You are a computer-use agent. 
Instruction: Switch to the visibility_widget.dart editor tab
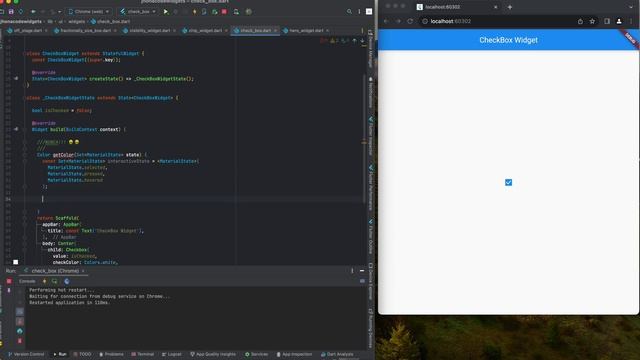coord(149,31)
